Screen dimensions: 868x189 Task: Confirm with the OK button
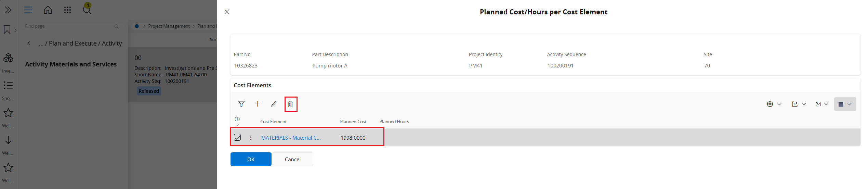pyautogui.click(x=251, y=159)
